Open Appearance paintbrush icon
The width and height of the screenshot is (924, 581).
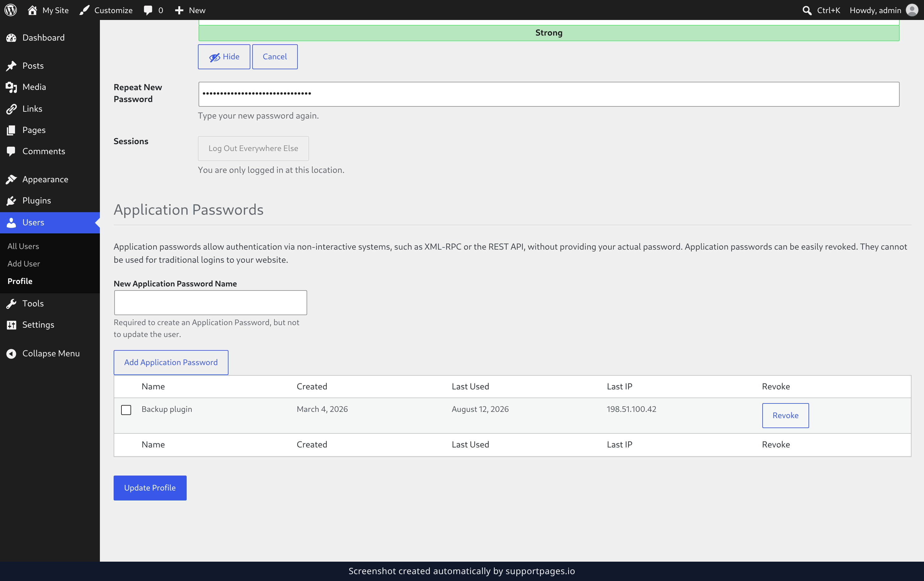tap(12, 179)
